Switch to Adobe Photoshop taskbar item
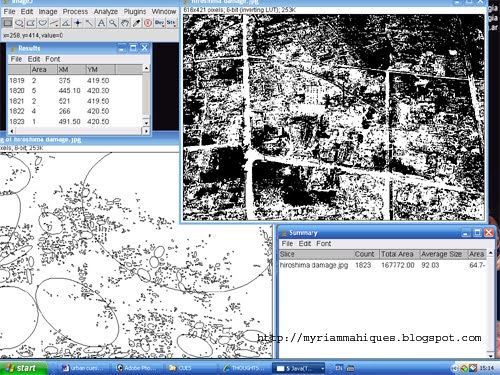The image size is (500, 375). click(137, 368)
